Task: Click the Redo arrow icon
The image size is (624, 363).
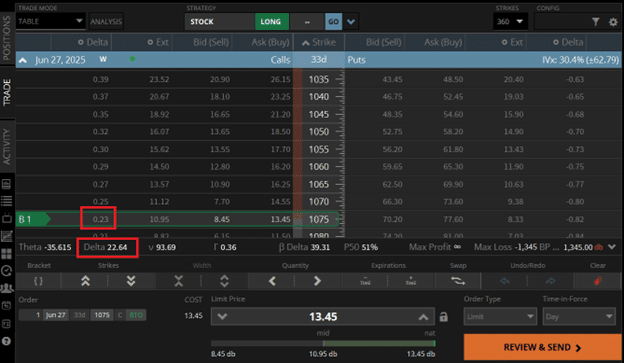Action: (x=550, y=281)
